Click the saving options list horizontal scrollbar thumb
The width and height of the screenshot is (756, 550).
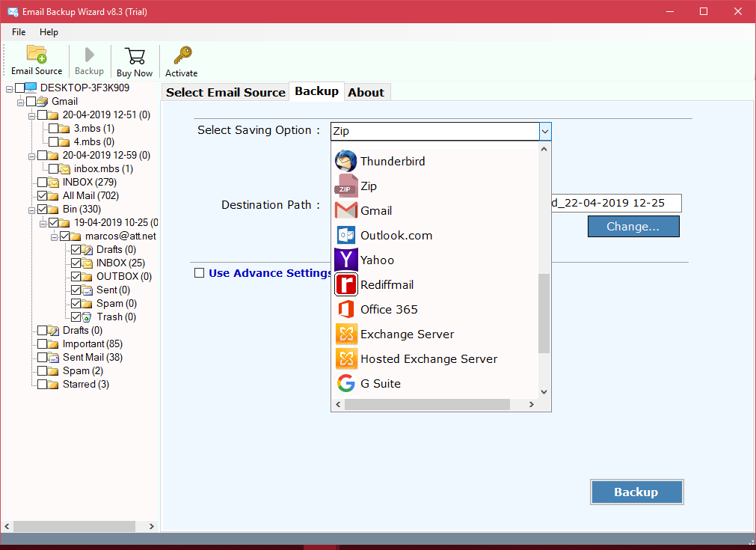tap(427, 404)
